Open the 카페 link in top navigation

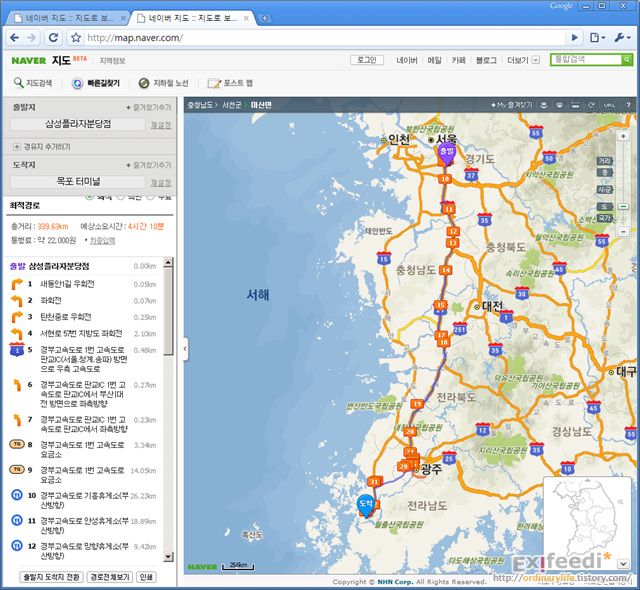(458, 60)
